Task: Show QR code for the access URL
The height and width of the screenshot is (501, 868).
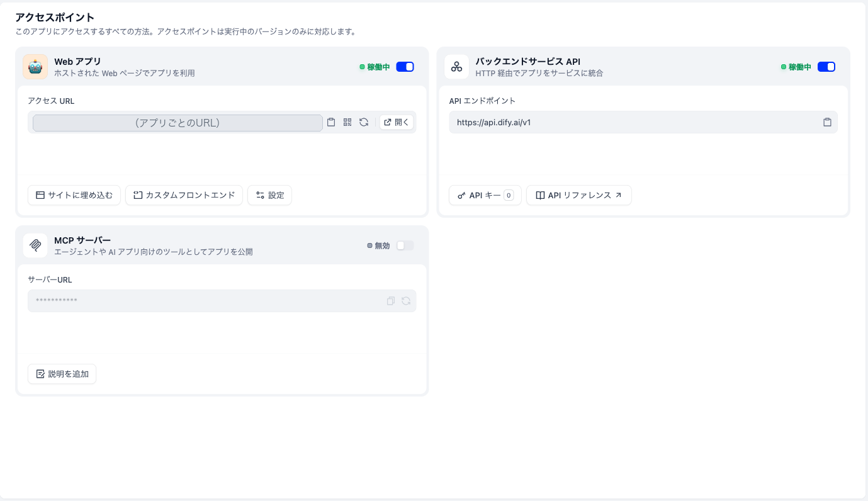Action: pos(347,123)
